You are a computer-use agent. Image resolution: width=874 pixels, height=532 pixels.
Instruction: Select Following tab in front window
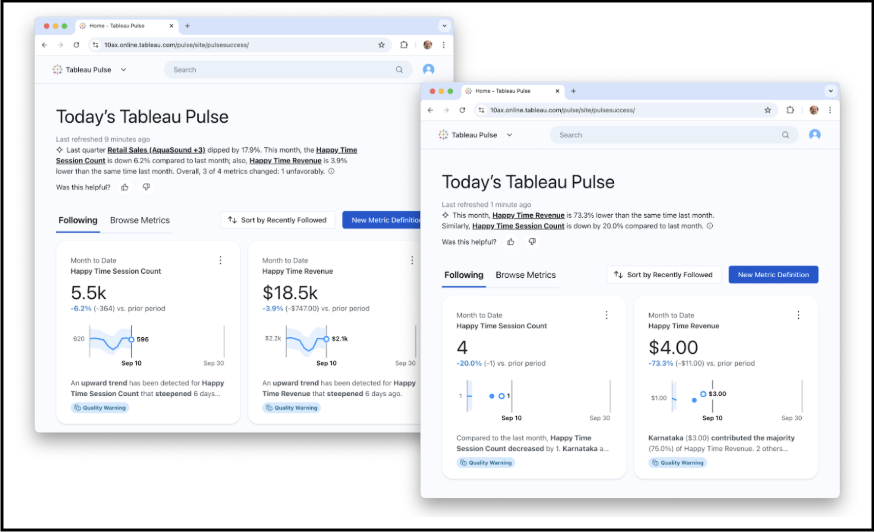coord(463,275)
